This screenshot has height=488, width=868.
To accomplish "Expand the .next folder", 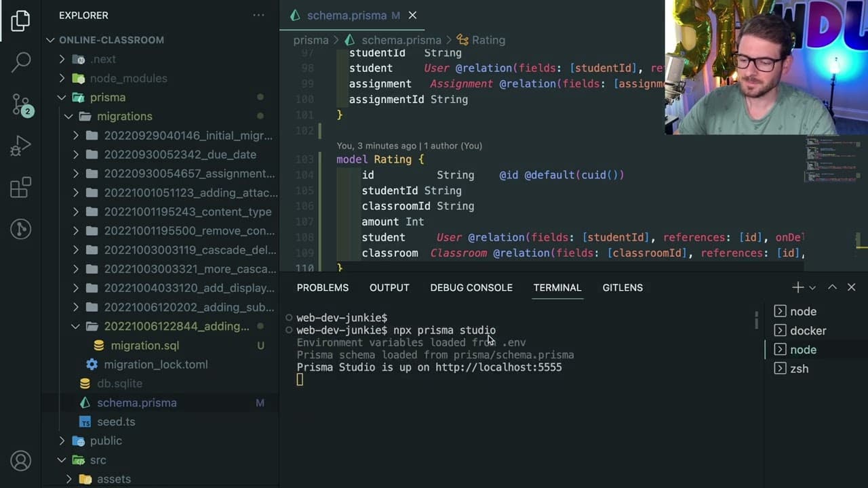I will tap(102, 59).
